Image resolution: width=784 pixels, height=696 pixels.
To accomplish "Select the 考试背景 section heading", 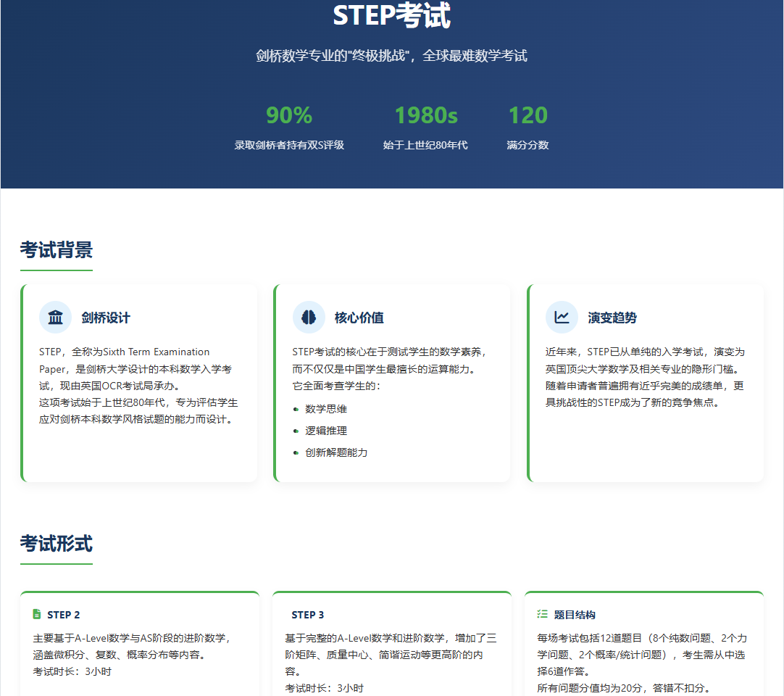I will (57, 250).
